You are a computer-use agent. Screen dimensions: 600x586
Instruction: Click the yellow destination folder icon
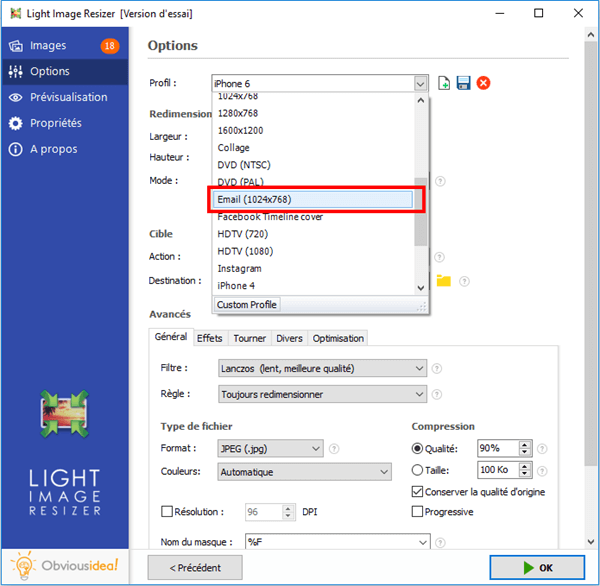pos(443,281)
